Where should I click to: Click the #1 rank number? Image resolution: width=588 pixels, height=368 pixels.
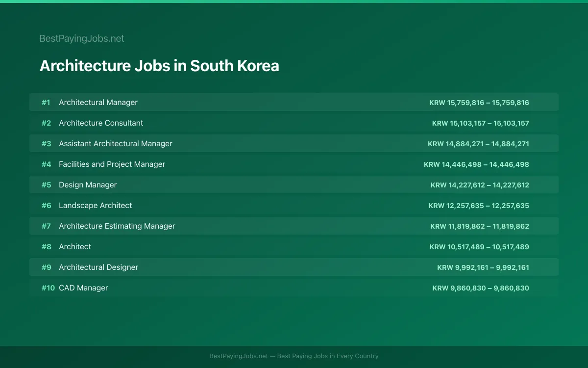tap(46, 103)
